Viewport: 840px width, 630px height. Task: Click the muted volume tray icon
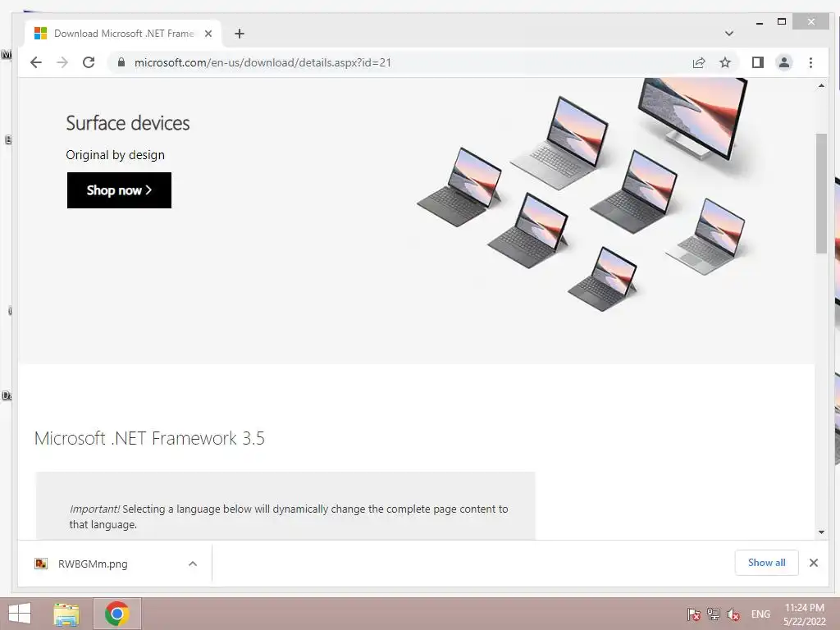click(x=733, y=614)
